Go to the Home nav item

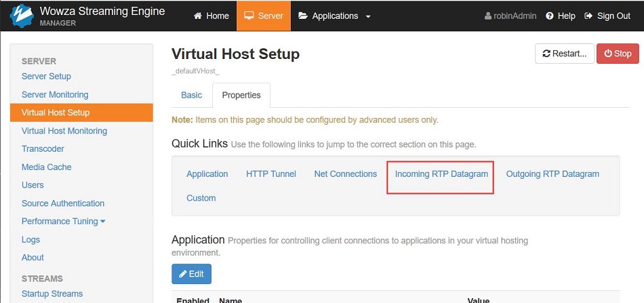(211, 16)
